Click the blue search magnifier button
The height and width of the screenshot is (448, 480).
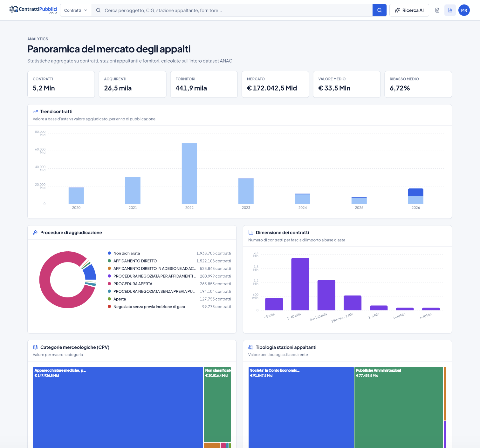pyautogui.click(x=380, y=10)
